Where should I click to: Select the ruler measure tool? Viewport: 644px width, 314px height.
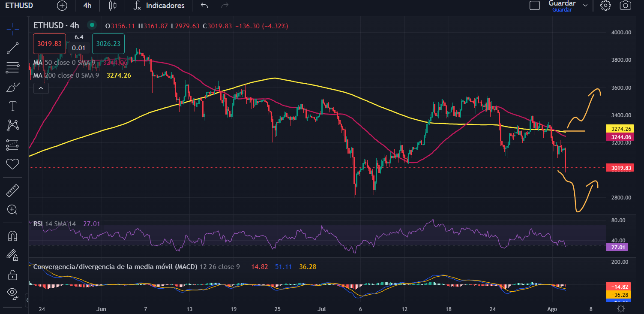[13, 190]
